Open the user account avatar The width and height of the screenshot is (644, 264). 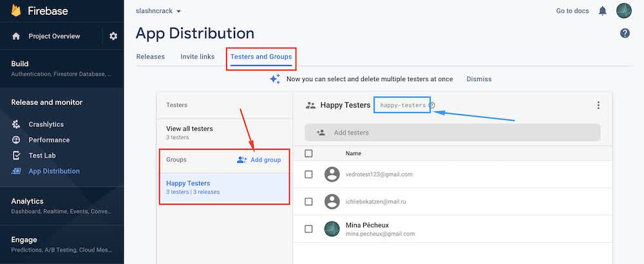624,11
